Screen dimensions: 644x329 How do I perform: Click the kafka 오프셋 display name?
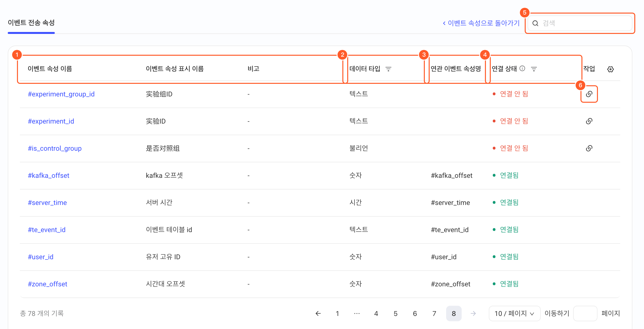coord(164,175)
